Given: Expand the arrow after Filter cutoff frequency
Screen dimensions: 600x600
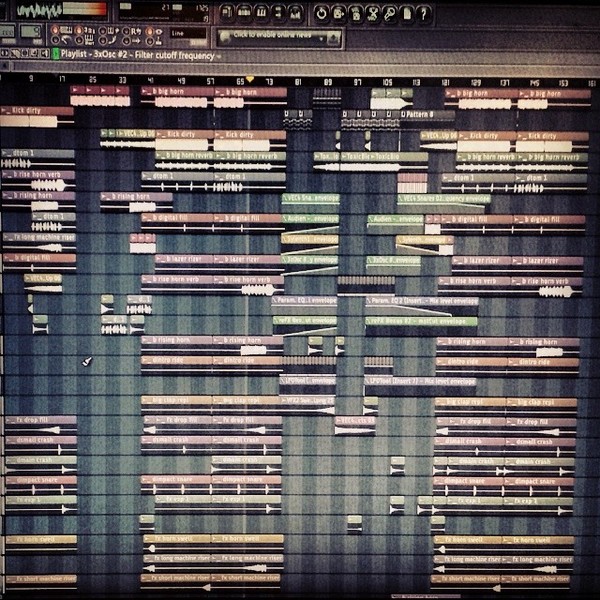Looking at the screenshot, I should coord(219,57).
